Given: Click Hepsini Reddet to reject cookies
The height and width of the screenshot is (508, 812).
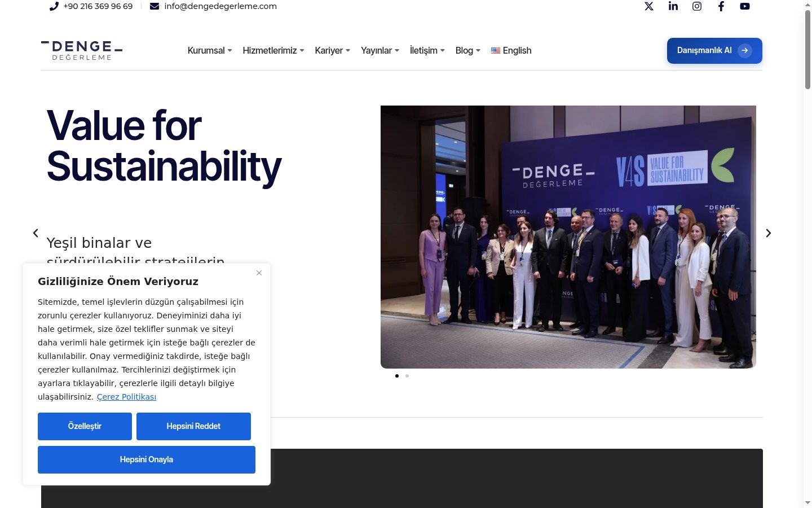Looking at the screenshot, I should (x=193, y=426).
